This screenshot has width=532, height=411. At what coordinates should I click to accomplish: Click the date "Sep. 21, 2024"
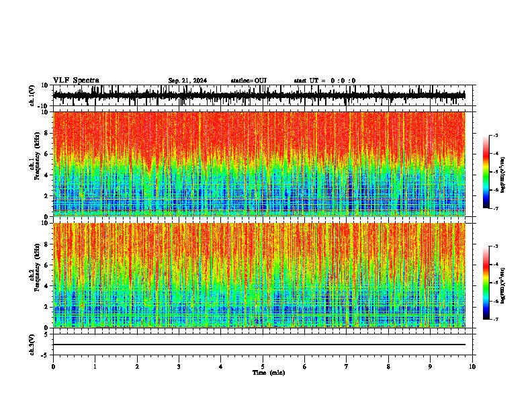[x=187, y=81]
